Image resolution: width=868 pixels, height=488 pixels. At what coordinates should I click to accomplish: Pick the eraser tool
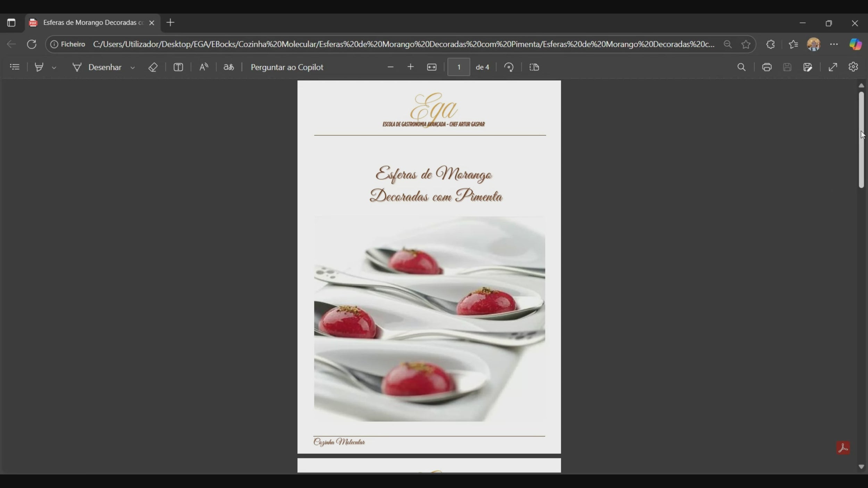click(x=153, y=67)
